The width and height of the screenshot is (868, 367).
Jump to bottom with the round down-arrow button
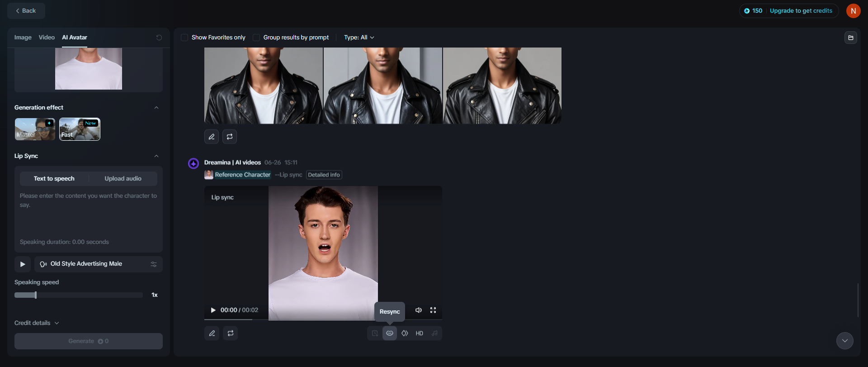(844, 341)
